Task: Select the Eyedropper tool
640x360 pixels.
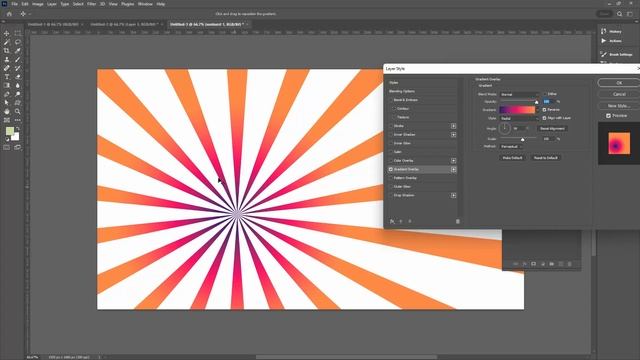Action: click(18, 51)
